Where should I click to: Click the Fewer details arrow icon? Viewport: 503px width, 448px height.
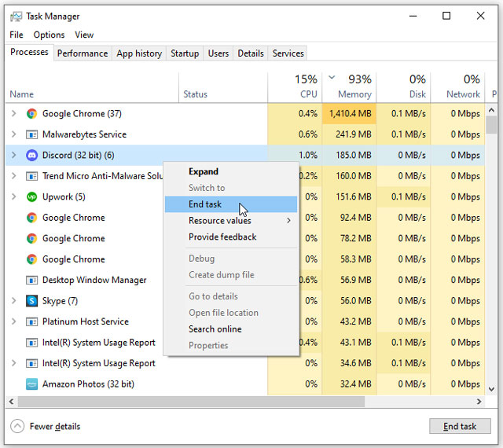(17, 426)
